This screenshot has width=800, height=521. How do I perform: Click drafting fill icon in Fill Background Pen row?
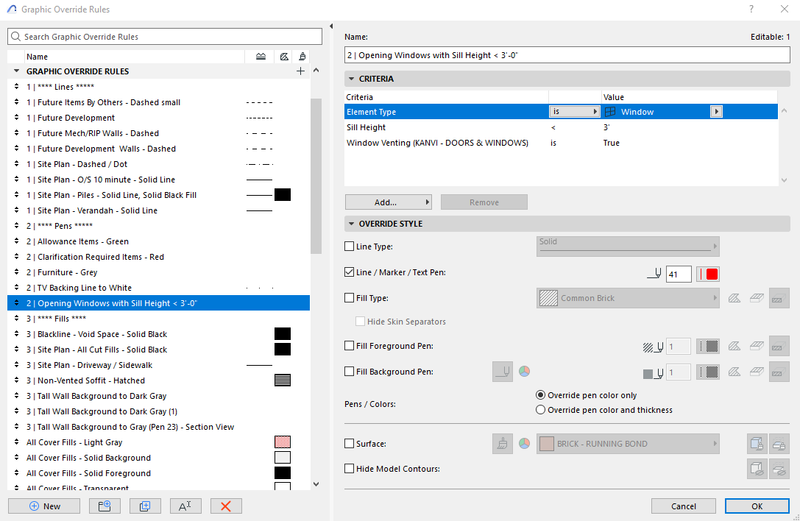779,371
